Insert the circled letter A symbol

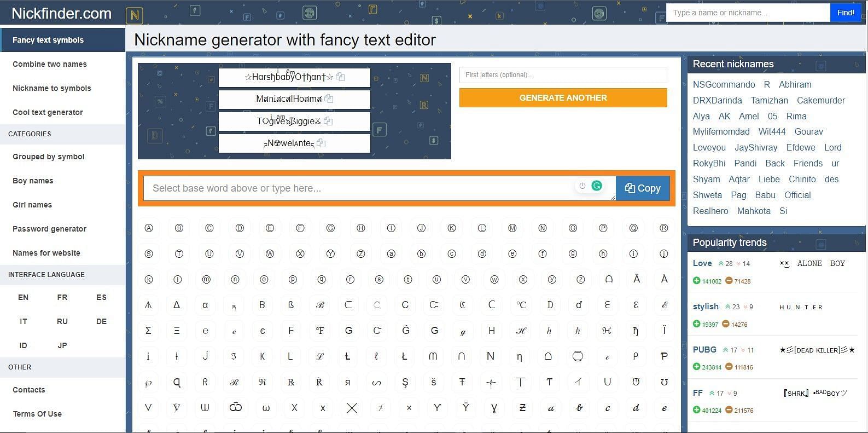click(149, 228)
